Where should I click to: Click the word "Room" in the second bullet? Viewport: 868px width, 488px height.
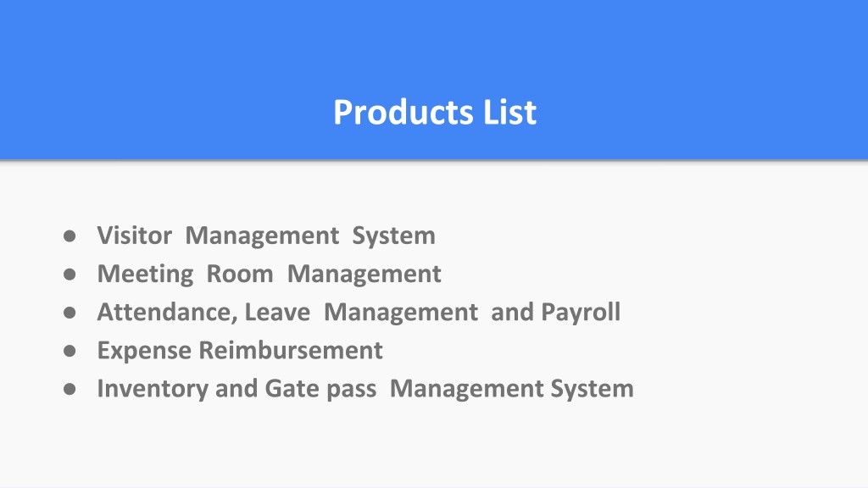[240, 274]
